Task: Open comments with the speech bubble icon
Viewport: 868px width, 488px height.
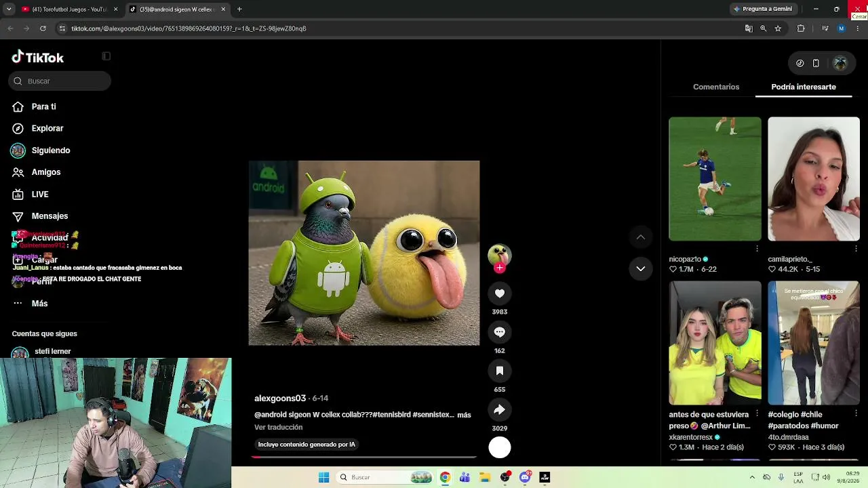Action: (500, 332)
